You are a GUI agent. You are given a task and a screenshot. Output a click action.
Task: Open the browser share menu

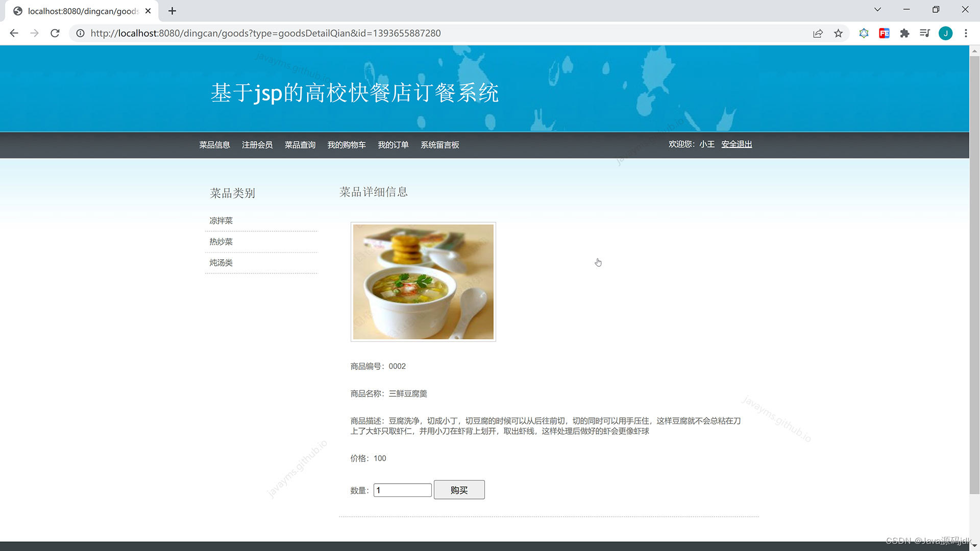[x=818, y=33]
